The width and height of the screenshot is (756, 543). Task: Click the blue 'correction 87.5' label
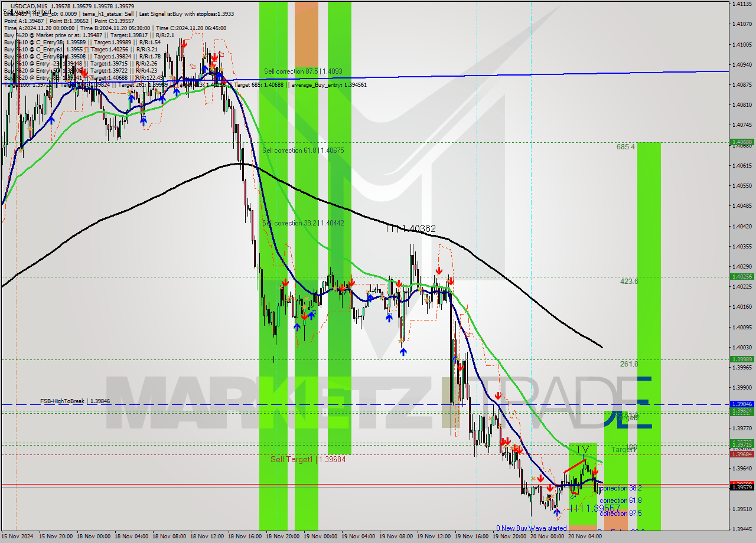coord(620,513)
